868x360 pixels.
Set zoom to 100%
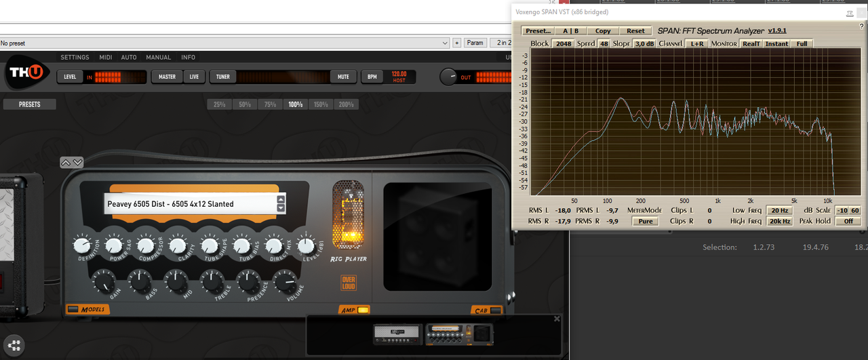tap(295, 104)
